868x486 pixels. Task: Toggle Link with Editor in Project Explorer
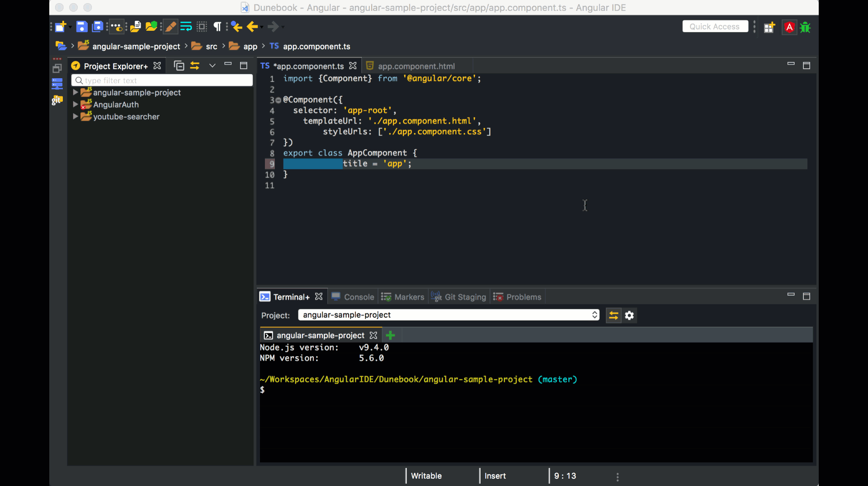[x=195, y=66]
